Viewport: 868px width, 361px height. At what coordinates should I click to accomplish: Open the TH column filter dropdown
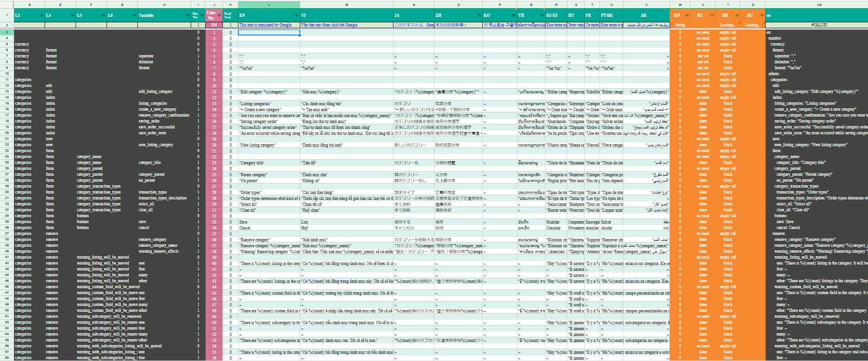point(542,15)
